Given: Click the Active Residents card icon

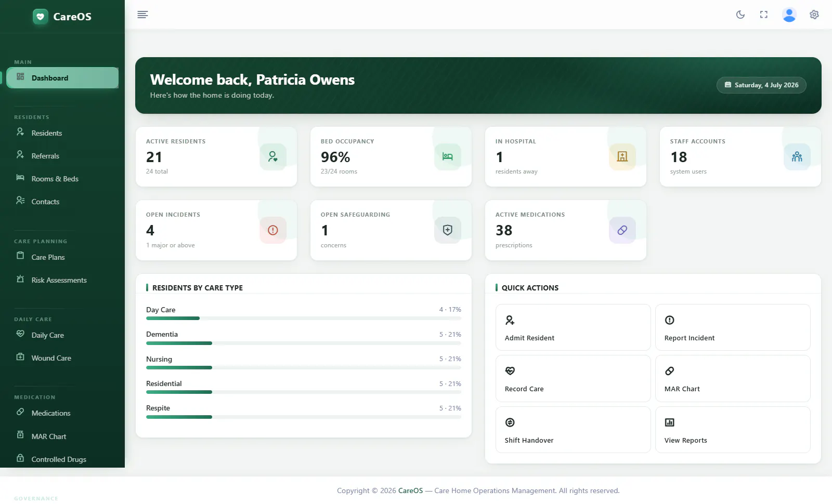Looking at the screenshot, I should coord(273,156).
